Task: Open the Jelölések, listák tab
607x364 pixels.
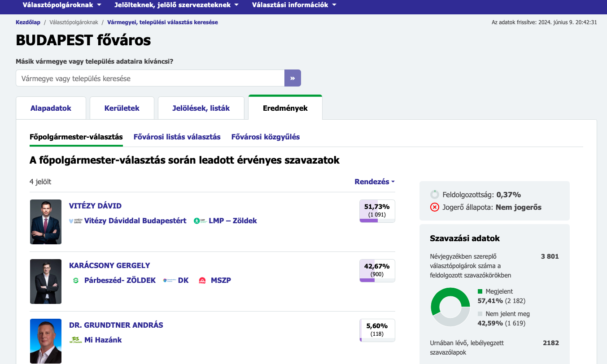Action: 201,108
